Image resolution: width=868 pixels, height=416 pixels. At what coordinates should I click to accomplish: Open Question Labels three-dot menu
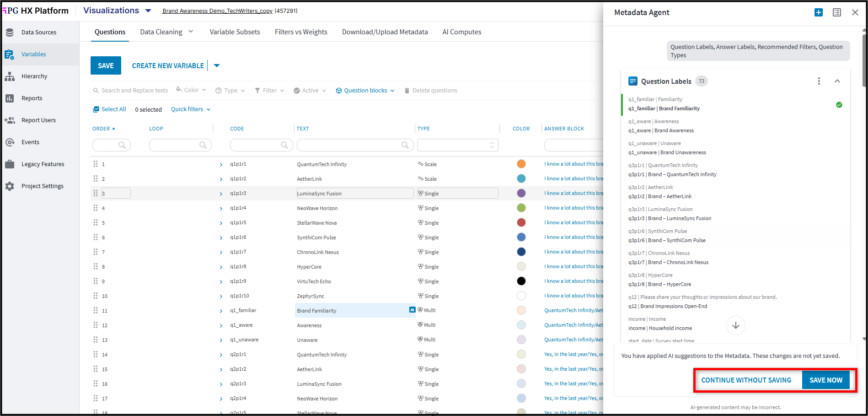coord(819,81)
